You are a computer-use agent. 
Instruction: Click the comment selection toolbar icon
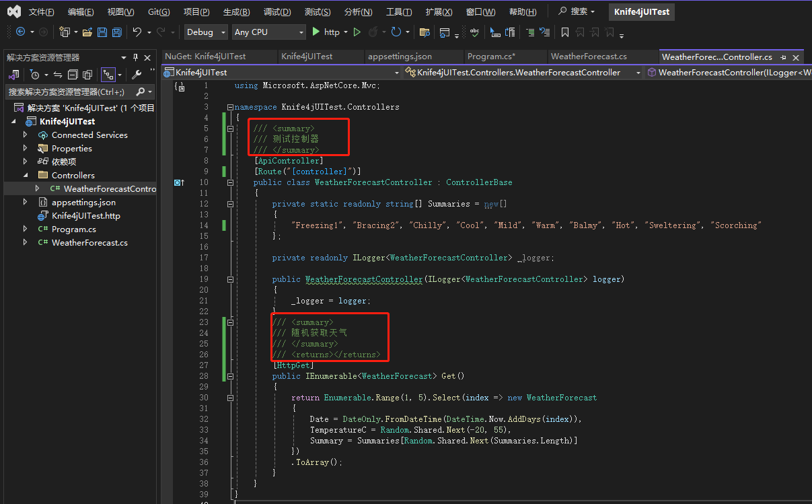[495, 32]
